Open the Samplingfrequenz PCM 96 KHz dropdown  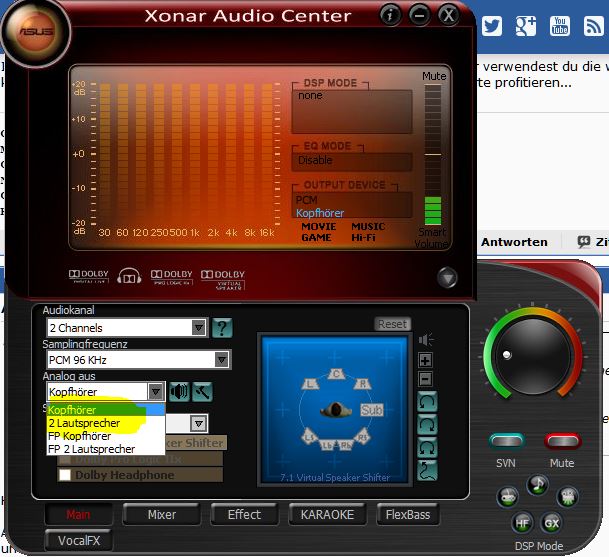(x=139, y=360)
